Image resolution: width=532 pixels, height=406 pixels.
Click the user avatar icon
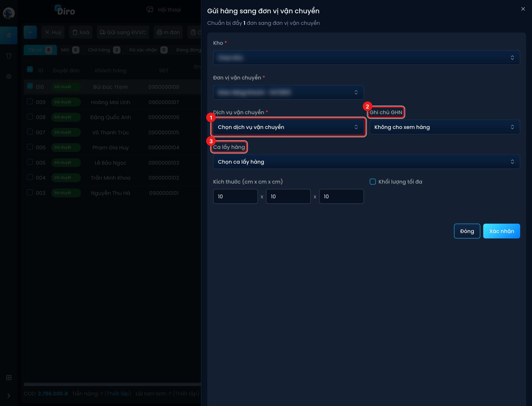[x=9, y=13]
